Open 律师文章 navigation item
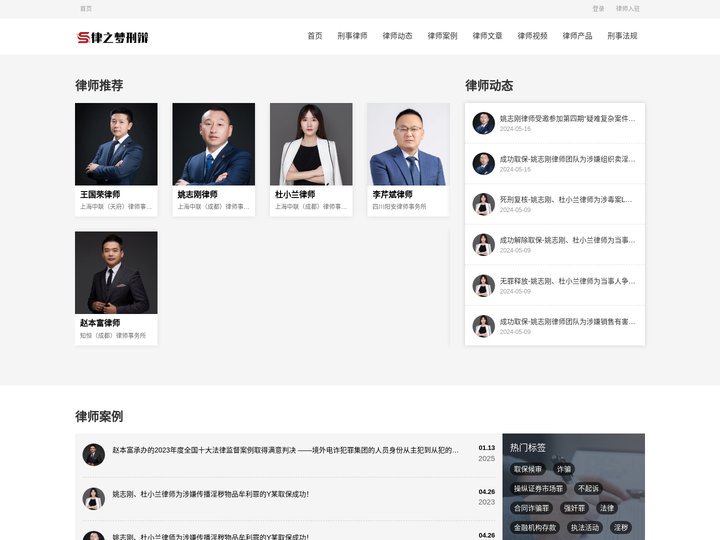The image size is (720, 540). click(x=487, y=36)
